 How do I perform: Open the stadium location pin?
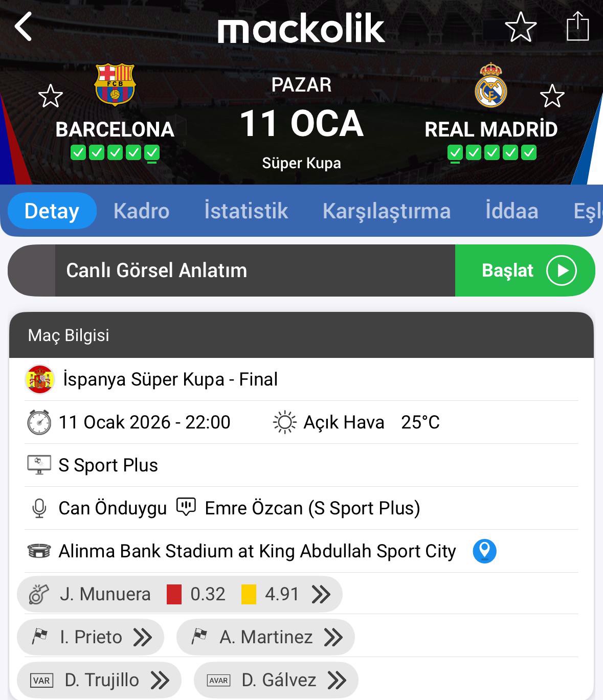pyautogui.click(x=484, y=551)
